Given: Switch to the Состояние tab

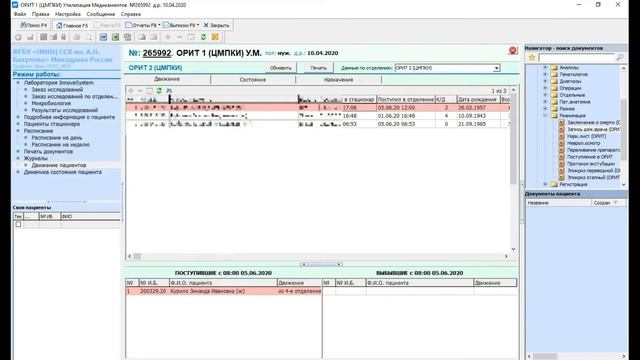Looking at the screenshot, I should click(x=253, y=80).
